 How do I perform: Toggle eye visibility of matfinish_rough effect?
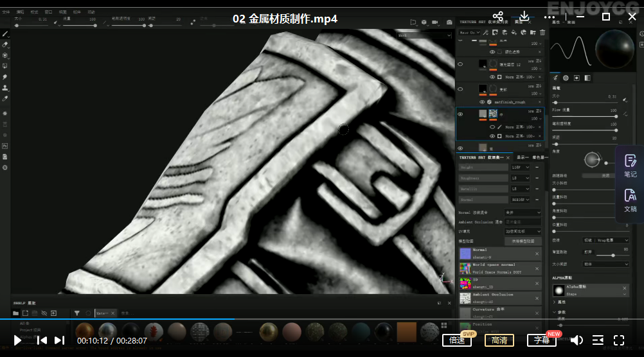[482, 102]
